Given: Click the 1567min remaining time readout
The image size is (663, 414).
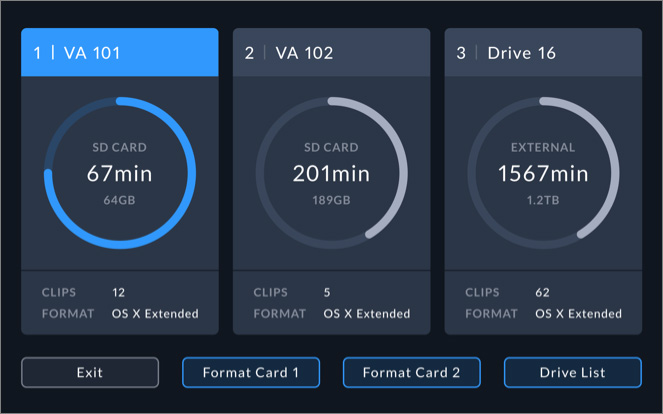Looking at the screenshot, I should click(x=543, y=173).
